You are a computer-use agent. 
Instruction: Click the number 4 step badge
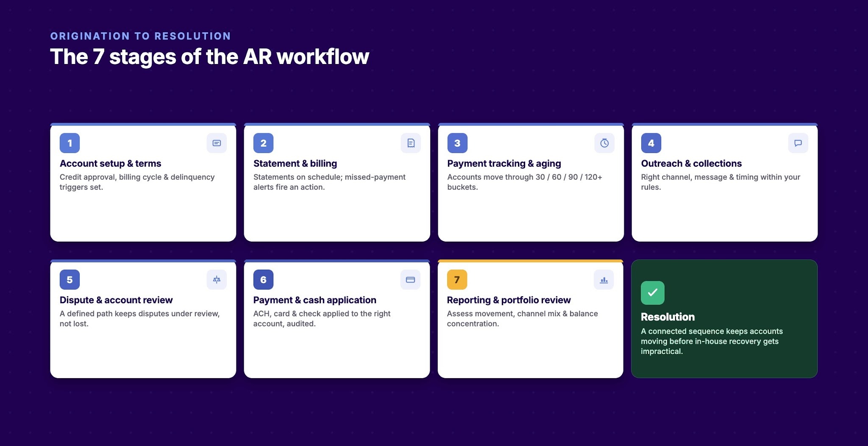click(x=651, y=143)
